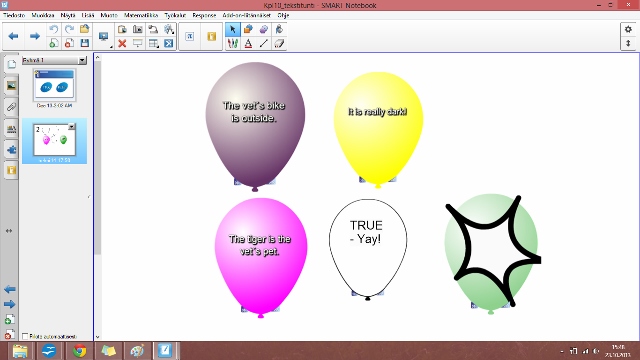Open the Attachments paperclip tab

11,107
